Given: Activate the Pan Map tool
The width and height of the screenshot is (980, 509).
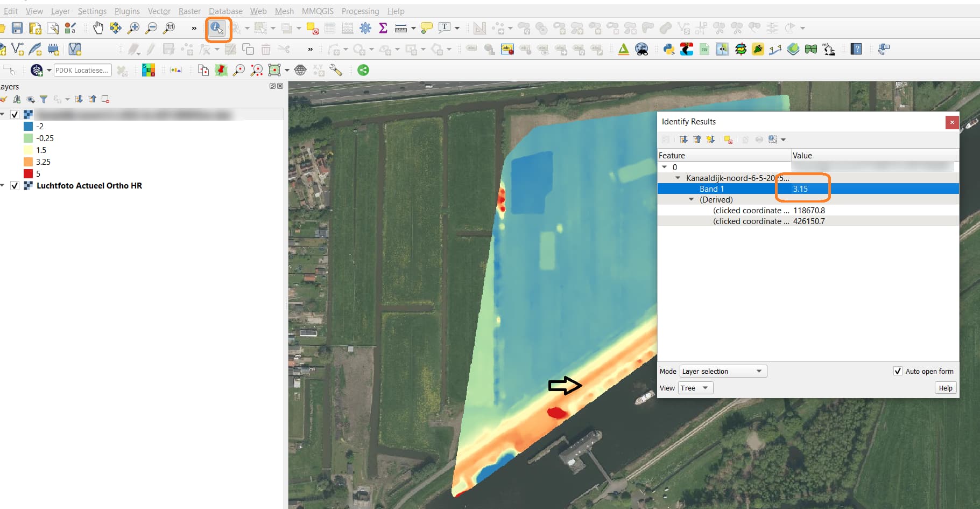Looking at the screenshot, I should pos(99,28).
